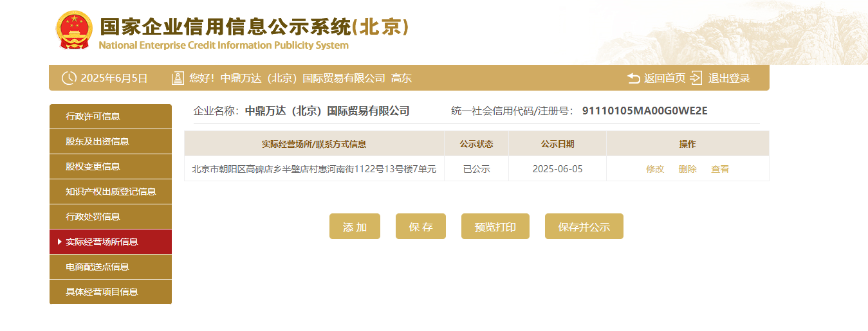Click the subtitle National Enterprise Credit Information Publicity System
The height and width of the screenshot is (331, 868).
[224, 46]
